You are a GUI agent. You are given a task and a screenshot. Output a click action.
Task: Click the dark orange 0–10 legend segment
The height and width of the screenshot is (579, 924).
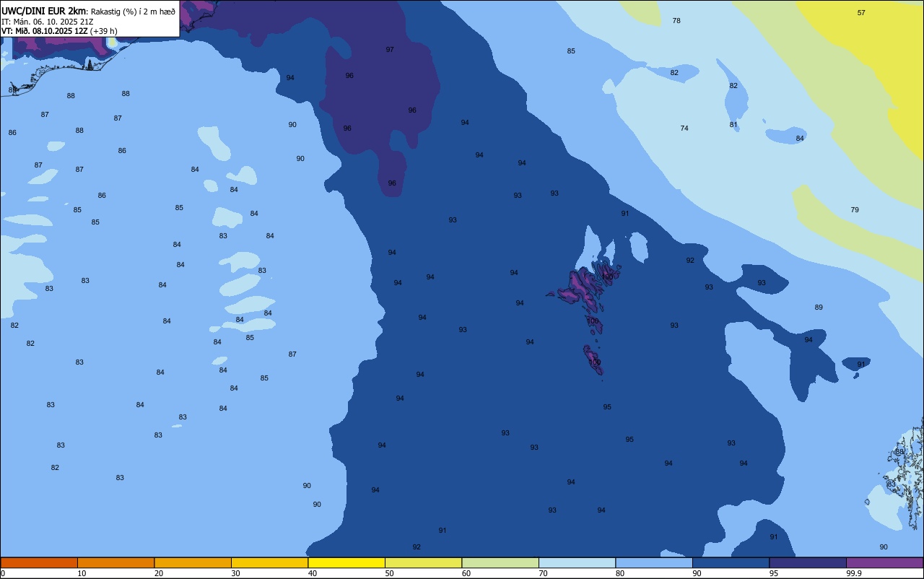39,562
